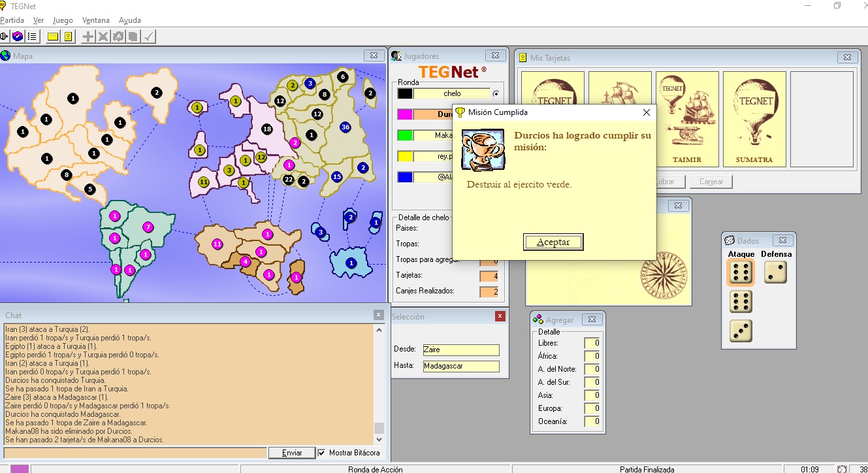Image resolution: width=868 pixels, height=473 pixels.
Task: Click territory with 22 troops on map
Action: tap(289, 180)
